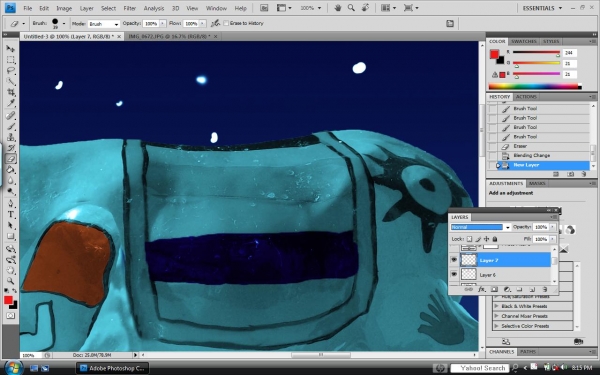This screenshot has width=600, height=375.
Task: Expand Selective Color Presets
Action: pyautogui.click(x=496, y=326)
